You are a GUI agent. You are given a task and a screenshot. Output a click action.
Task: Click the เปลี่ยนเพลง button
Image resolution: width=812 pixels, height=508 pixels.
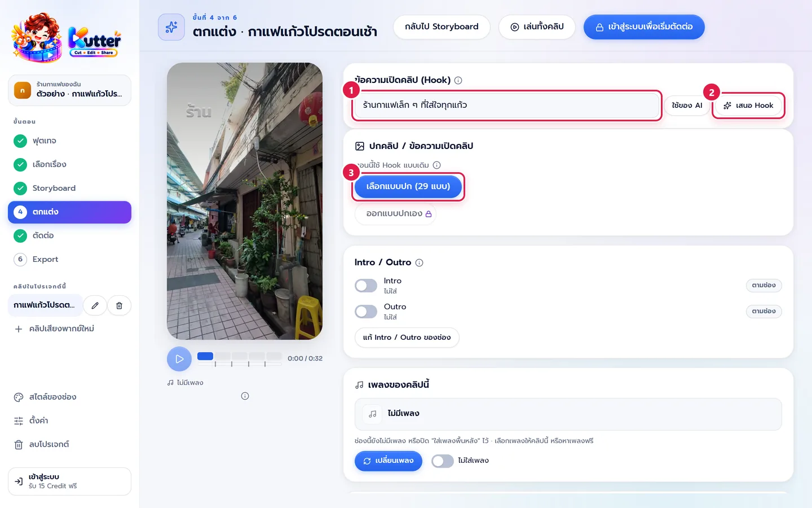coord(389,461)
